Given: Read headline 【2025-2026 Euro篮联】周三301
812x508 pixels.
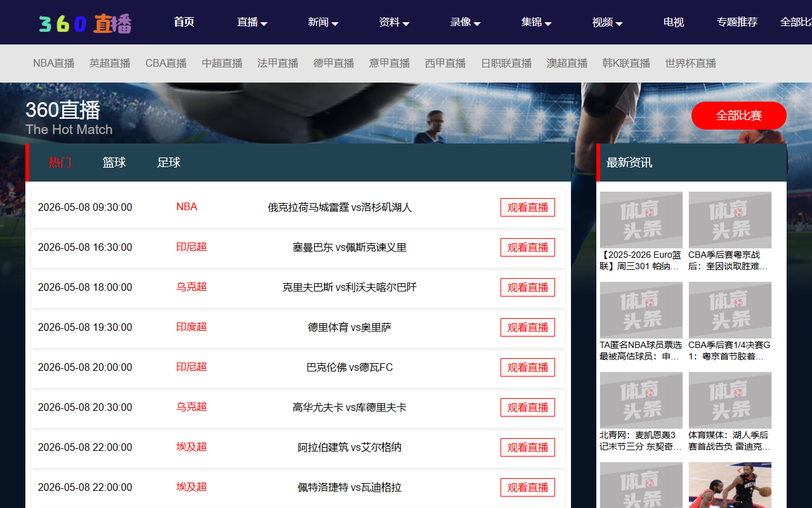Looking at the screenshot, I should tap(641, 260).
